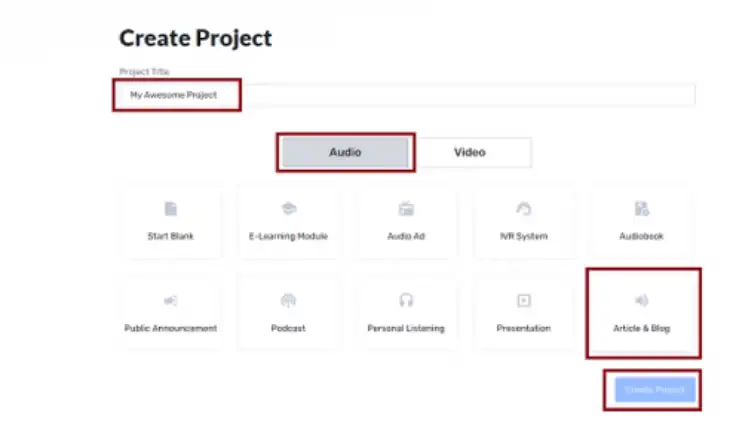The image size is (751, 435).
Task: Click the Start Blank label
Action: point(171,236)
